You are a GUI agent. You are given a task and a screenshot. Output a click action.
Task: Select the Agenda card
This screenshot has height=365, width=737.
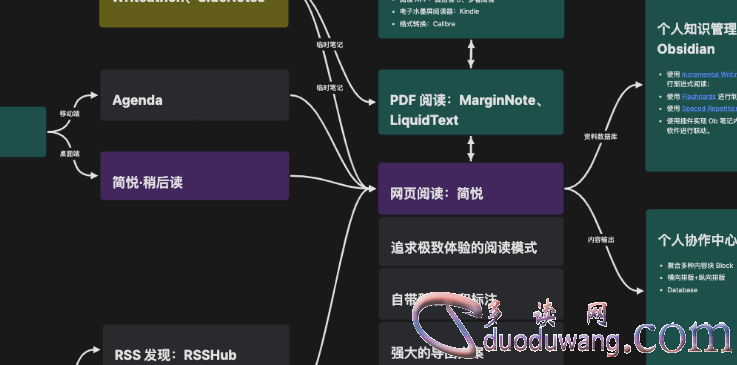point(195,95)
